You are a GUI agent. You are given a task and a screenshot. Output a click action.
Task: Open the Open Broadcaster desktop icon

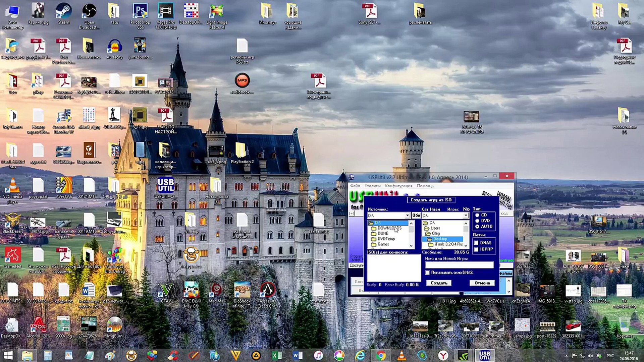pyautogui.click(x=89, y=16)
